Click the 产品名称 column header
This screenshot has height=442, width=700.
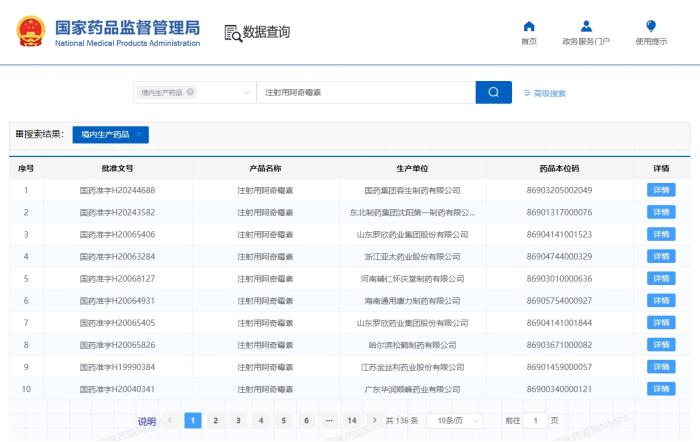tap(265, 168)
